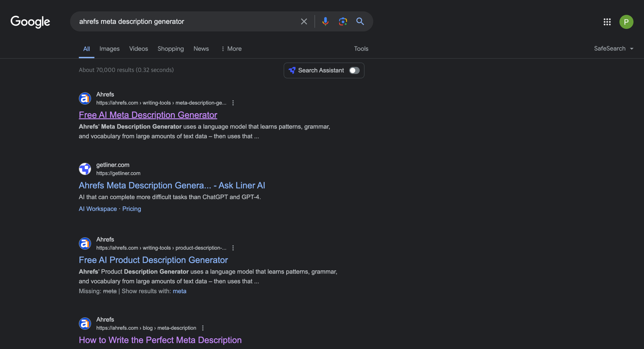Screen dimensions: 644x349
Task: Click the Pricing sitelink
Action: pyautogui.click(x=132, y=209)
